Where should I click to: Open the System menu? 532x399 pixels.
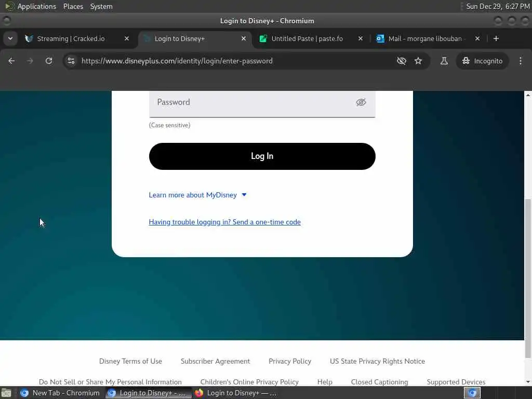(x=101, y=6)
